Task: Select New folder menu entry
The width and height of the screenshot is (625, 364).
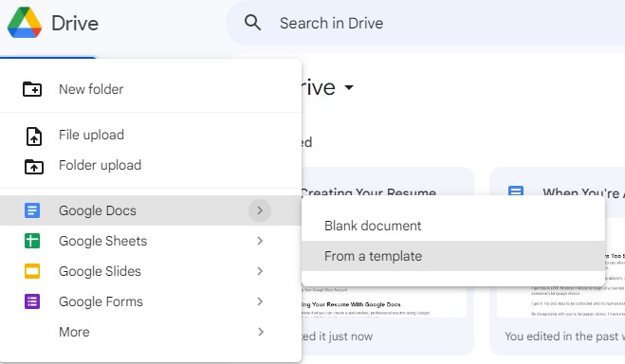Action: pos(151,89)
